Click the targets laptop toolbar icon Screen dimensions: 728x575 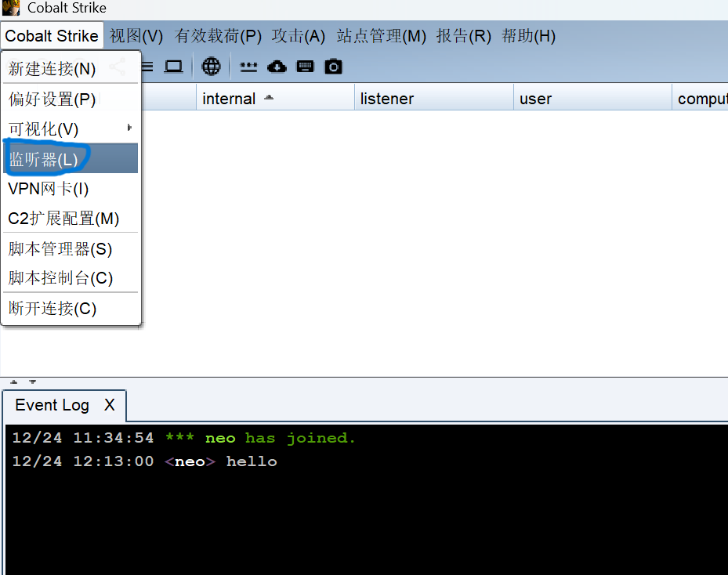(x=174, y=67)
